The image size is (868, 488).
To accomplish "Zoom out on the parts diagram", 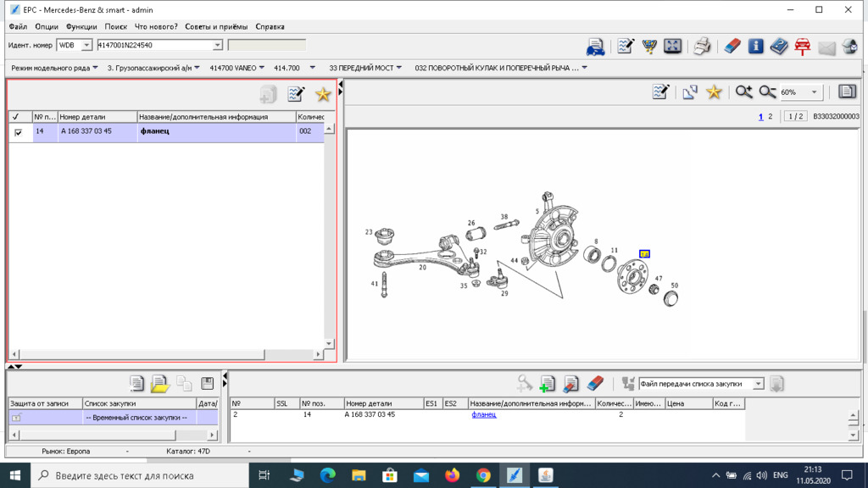I will click(767, 91).
